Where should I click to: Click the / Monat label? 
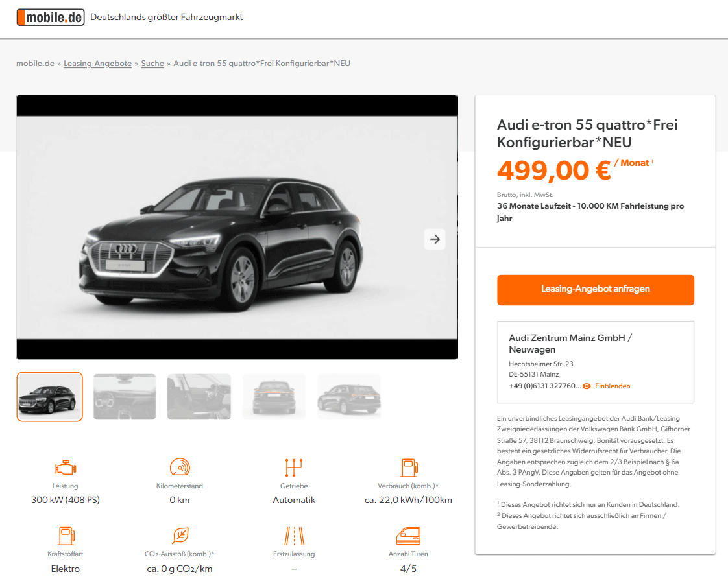coord(633,163)
